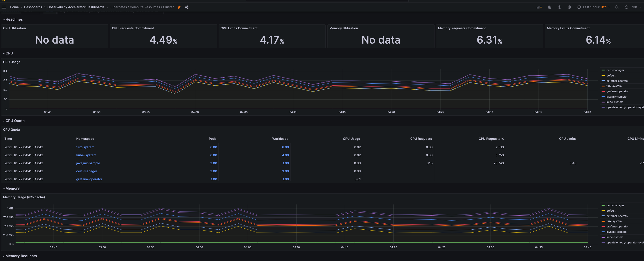Toggle external-secrets series in CPU Usage legend

point(617,80)
